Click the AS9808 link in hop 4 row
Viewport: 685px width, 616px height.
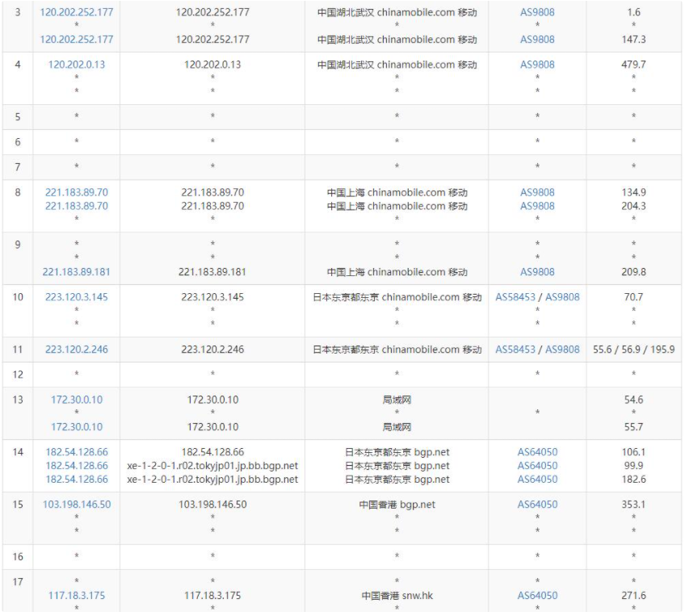click(537, 65)
